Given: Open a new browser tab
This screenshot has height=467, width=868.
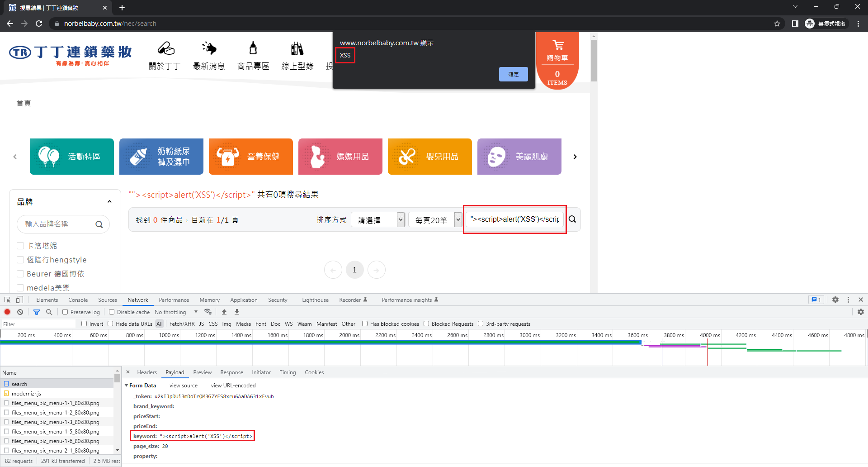Looking at the screenshot, I should pos(122,8).
